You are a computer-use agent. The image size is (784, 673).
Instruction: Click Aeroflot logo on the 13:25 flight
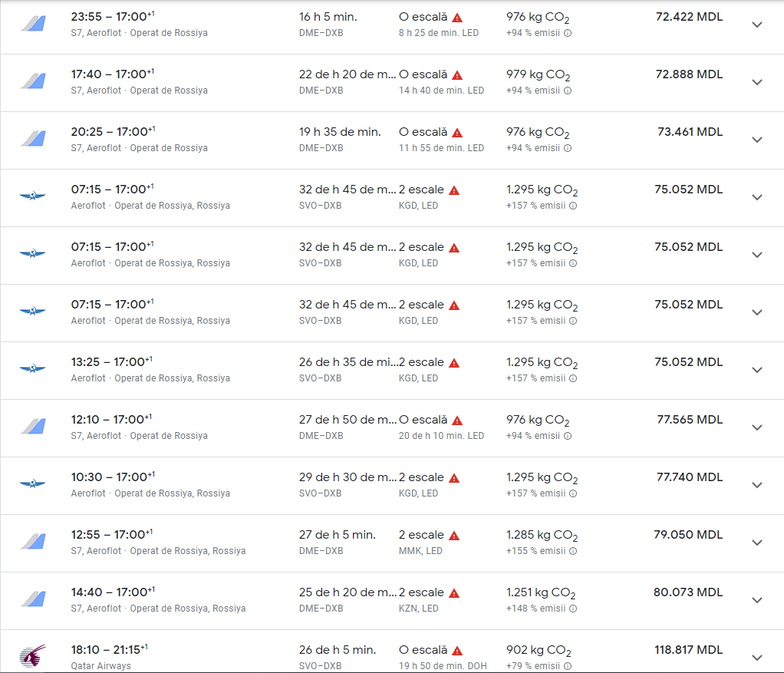32,369
